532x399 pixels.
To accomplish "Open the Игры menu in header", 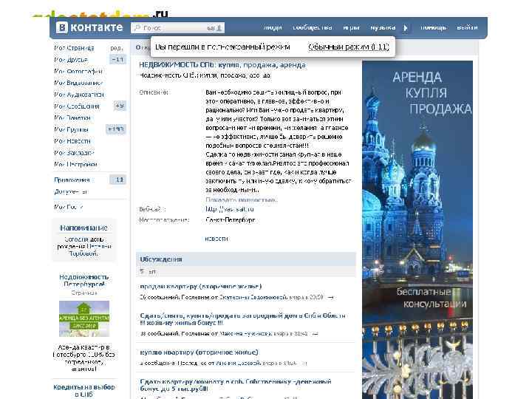I will [x=351, y=27].
